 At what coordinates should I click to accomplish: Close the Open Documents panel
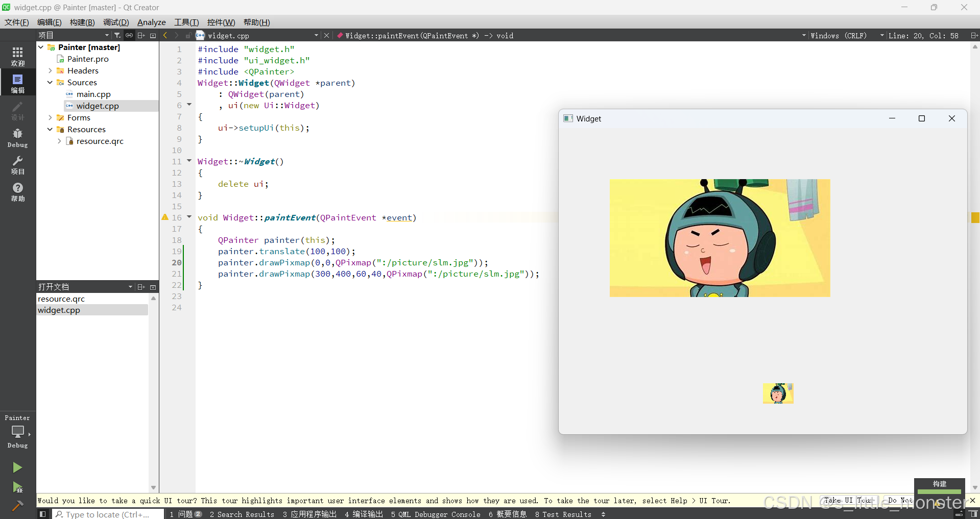(x=153, y=287)
